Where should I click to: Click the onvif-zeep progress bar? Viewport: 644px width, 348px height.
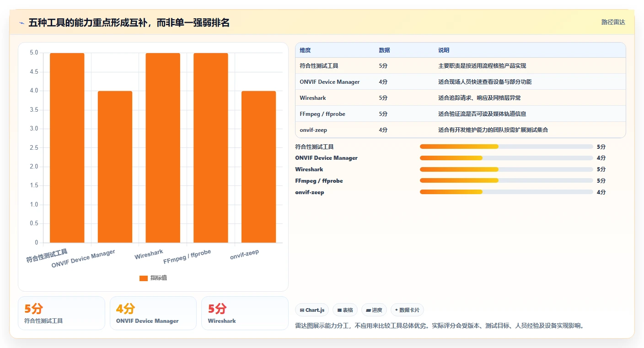pos(506,192)
